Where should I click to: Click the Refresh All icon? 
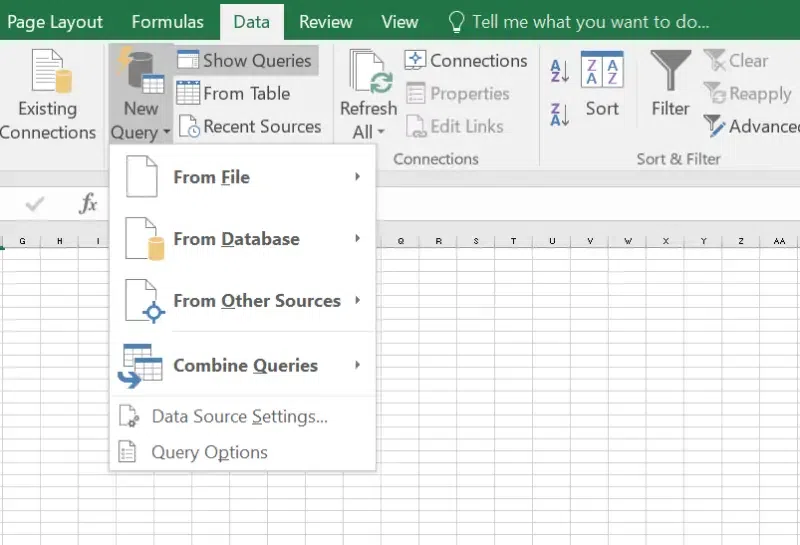(x=368, y=74)
